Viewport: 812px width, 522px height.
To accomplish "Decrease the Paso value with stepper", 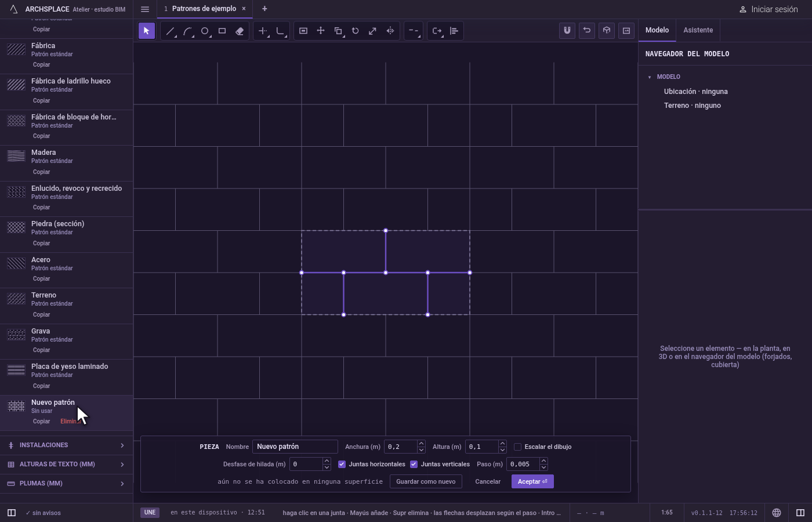I will pyautogui.click(x=543, y=467).
